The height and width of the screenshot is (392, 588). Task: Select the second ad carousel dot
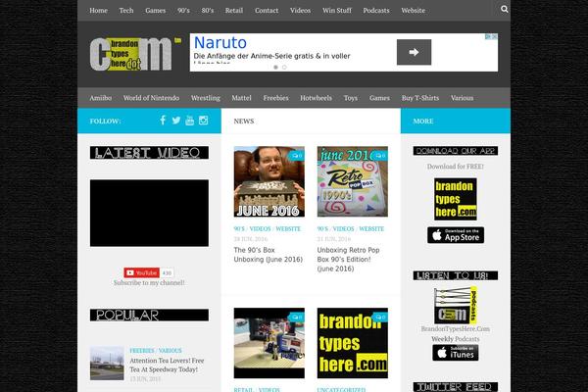tap(284, 68)
